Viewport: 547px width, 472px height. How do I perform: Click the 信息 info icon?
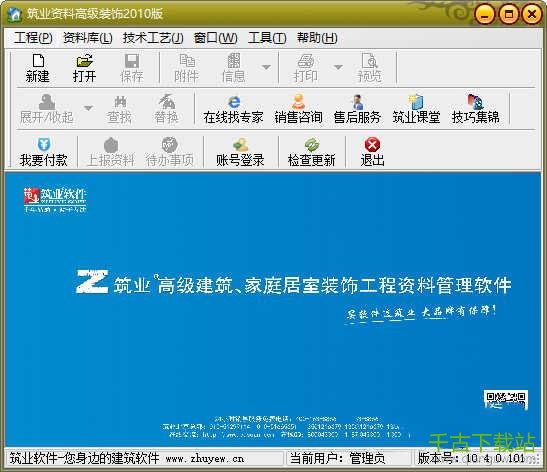[x=233, y=68]
